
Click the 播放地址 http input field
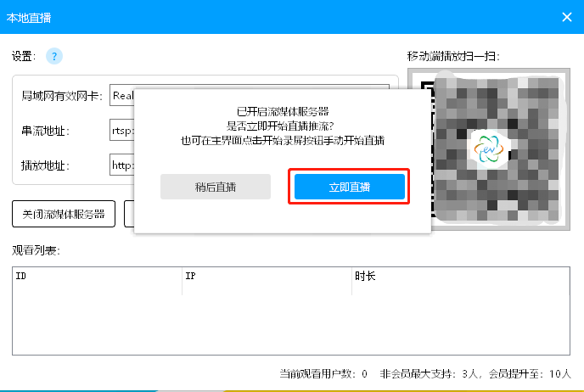(120, 165)
